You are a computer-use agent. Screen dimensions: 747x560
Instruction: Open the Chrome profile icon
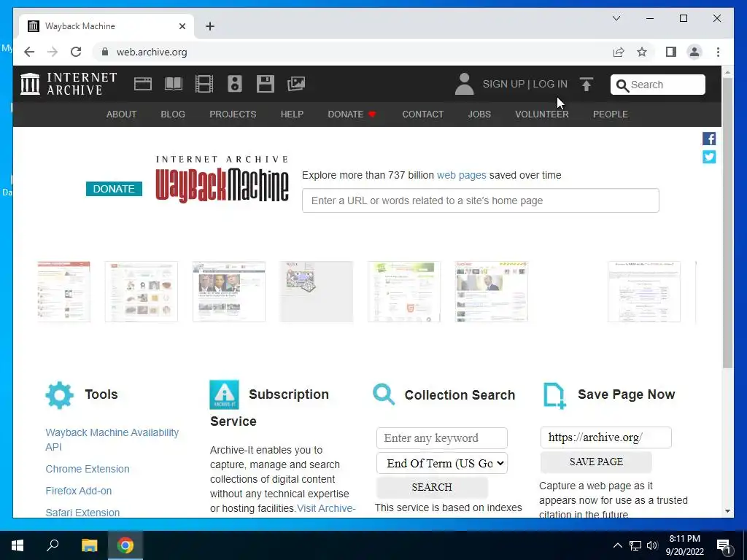point(694,52)
